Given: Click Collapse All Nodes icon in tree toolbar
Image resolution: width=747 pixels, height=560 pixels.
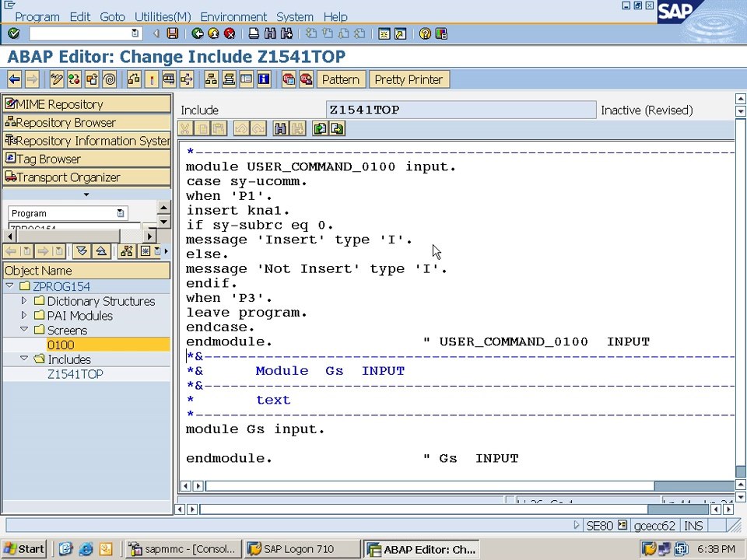Looking at the screenshot, I should (101, 251).
